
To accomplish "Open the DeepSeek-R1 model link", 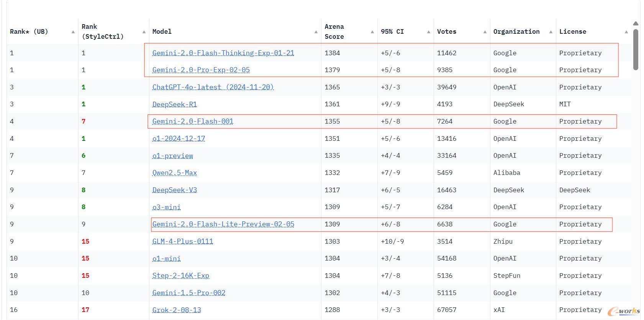I will [x=174, y=104].
